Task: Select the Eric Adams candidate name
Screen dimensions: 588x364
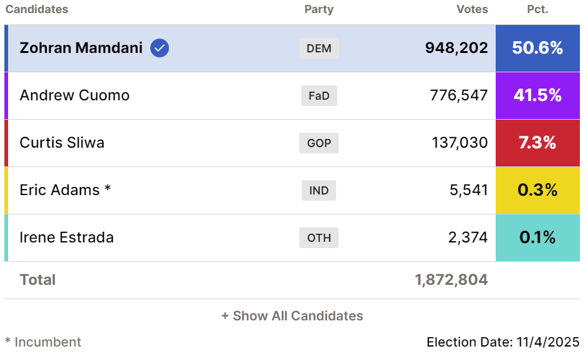Action: (x=60, y=190)
